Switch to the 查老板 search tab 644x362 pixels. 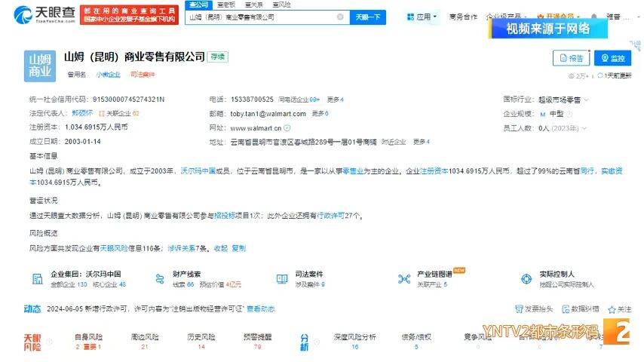pos(226,5)
